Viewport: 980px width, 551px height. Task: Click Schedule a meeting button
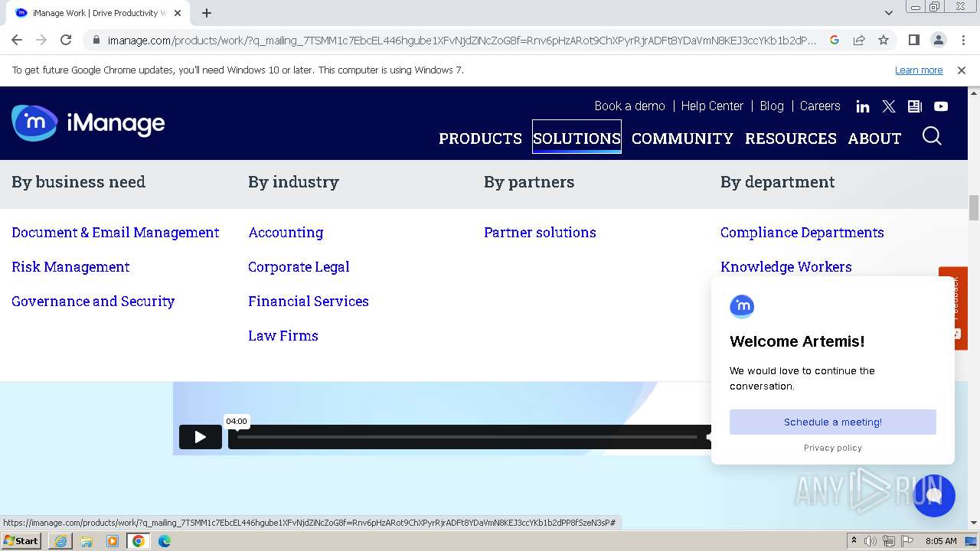pyautogui.click(x=833, y=422)
